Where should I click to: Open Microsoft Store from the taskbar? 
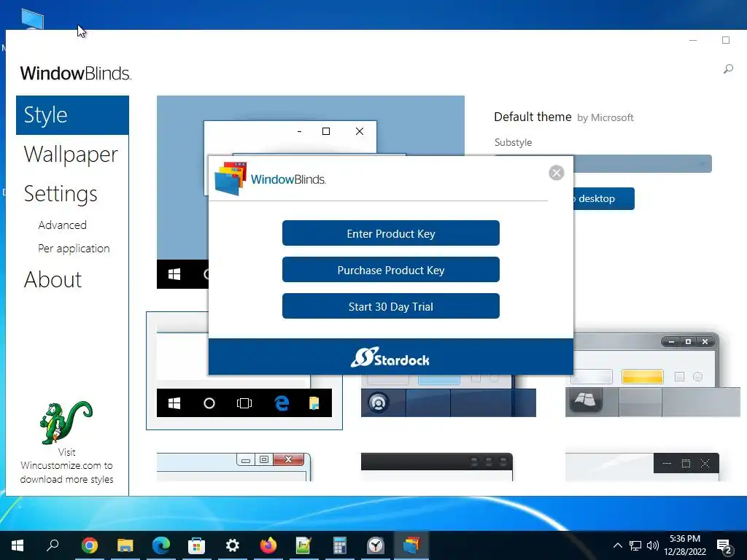point(196,545)
